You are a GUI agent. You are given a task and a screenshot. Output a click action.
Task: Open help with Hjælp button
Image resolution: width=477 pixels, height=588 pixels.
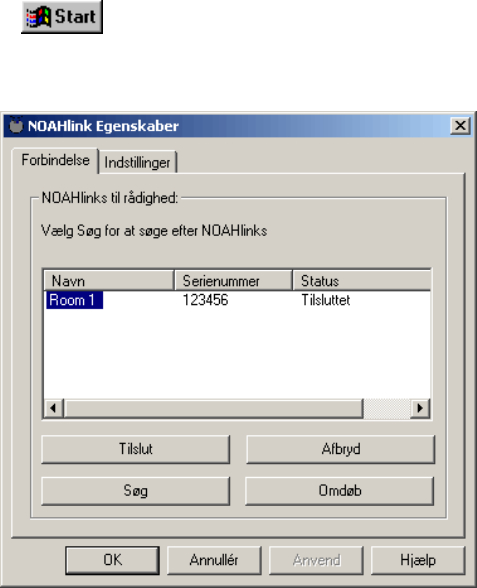click(418, 560)
